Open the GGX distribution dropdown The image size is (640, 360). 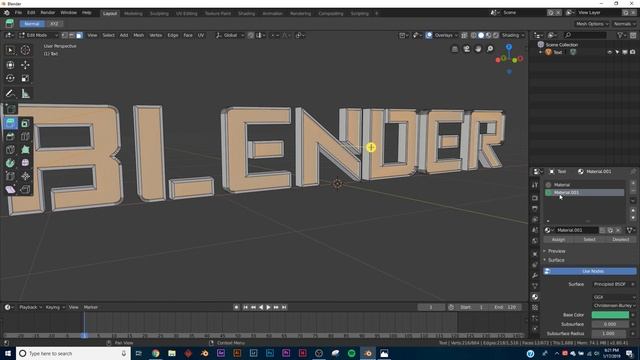[x=614, y=297]
